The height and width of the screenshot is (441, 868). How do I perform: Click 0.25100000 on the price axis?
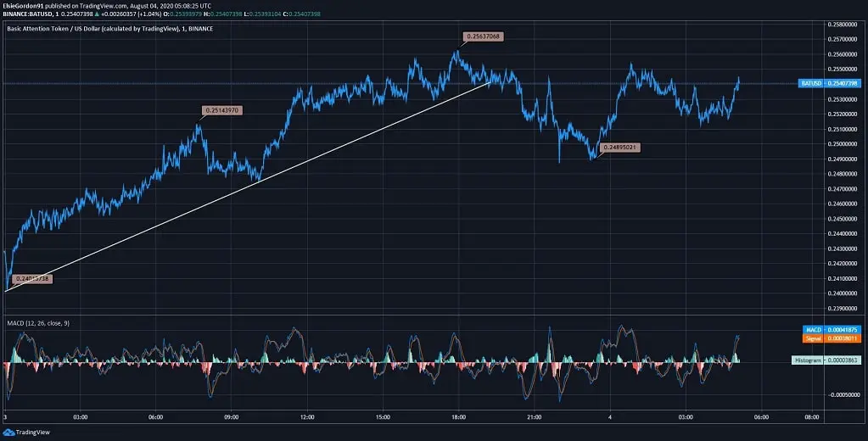(843, 130)
